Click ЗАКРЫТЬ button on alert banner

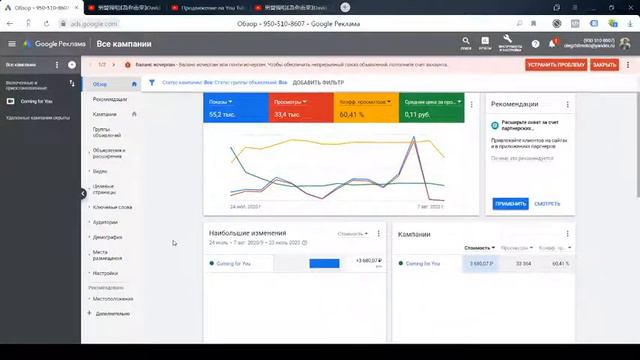[604, 65]
